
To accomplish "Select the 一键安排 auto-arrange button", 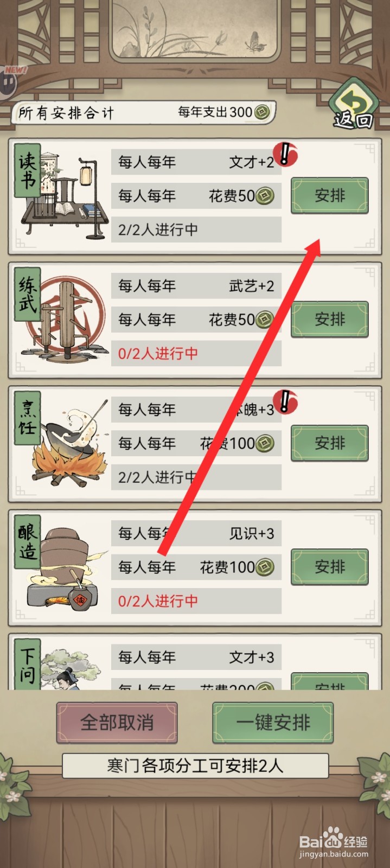I will tap(273, 723).
